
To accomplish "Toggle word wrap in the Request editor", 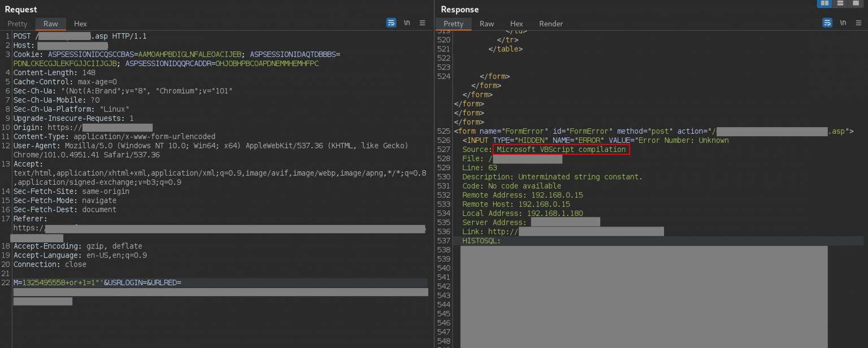I will 391,23.
